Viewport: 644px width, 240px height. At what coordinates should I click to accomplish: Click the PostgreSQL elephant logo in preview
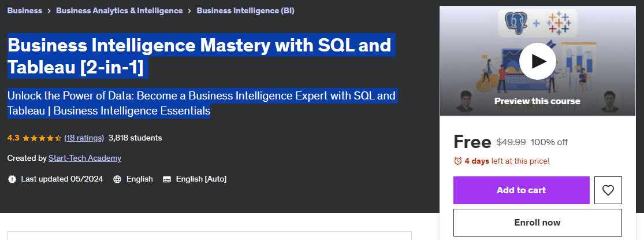[x=516, y=23]
